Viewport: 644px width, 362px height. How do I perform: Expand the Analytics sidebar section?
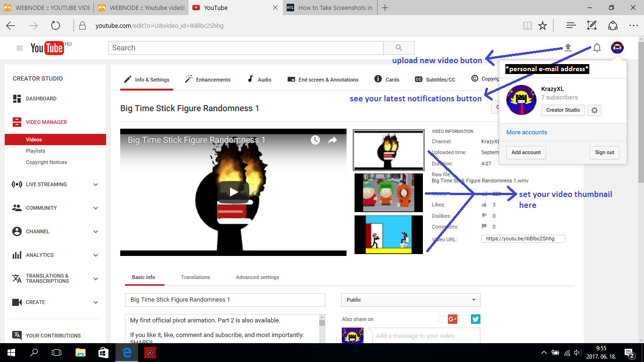[x=96, y=255]
